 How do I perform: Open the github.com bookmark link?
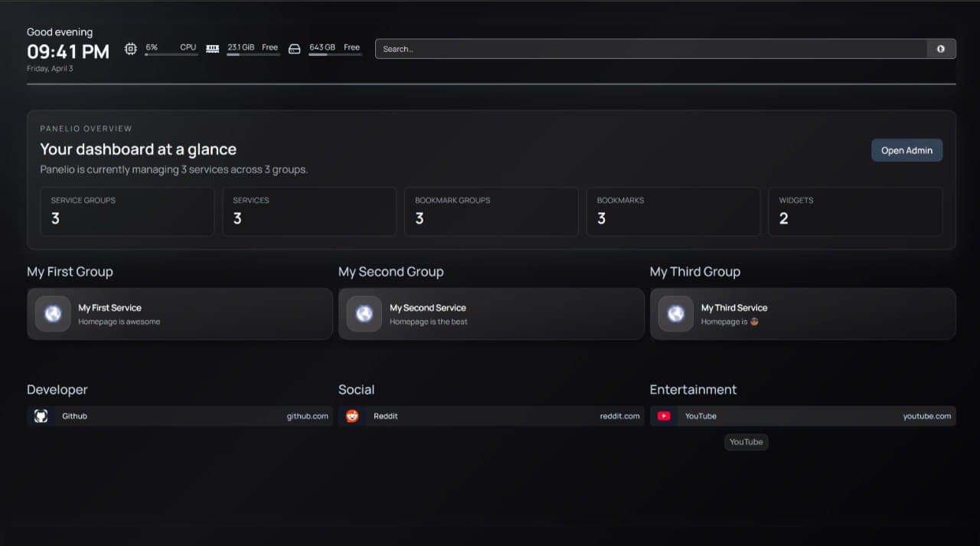click(308, 416)
